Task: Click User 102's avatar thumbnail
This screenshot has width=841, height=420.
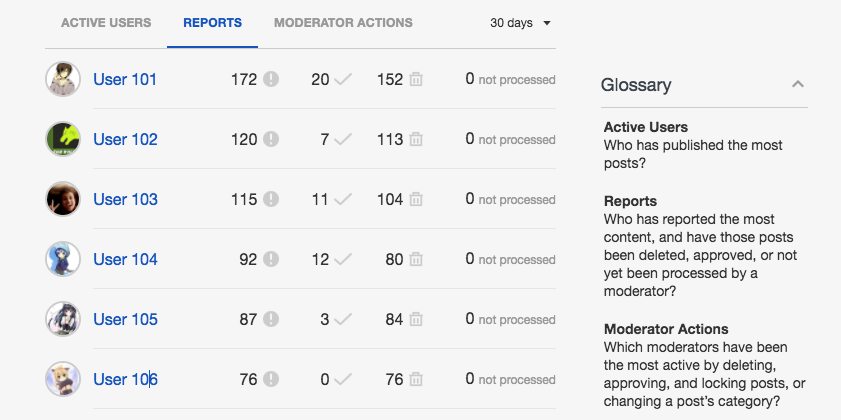Action: [63, 139]
